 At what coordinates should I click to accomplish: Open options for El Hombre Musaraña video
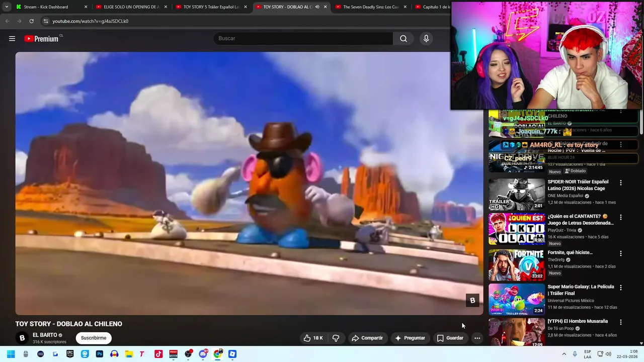pos(621,322)
